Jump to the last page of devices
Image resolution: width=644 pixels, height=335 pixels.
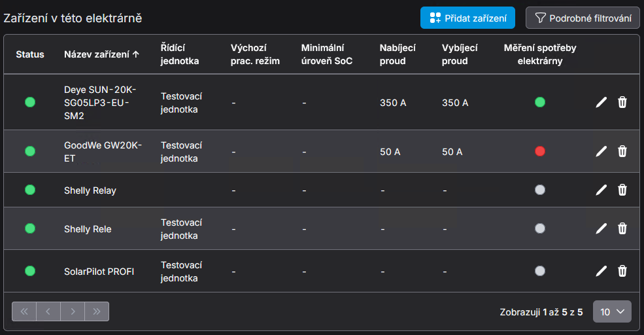[x=97, y=311]
